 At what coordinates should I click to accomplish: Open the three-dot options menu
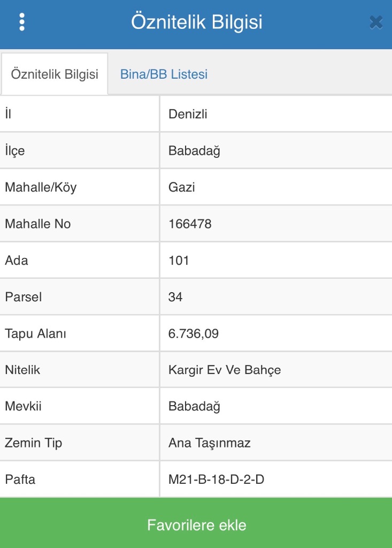click(x=22, y=22)
